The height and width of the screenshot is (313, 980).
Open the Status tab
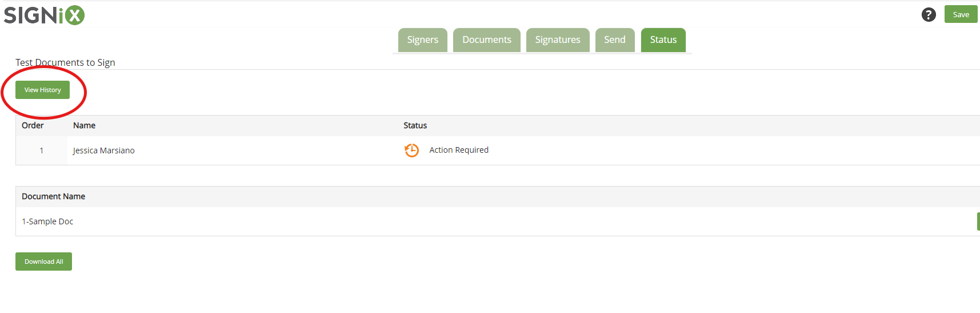663,40
